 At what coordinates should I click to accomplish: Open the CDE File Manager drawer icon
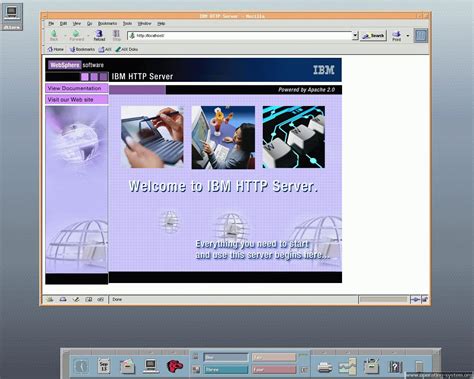coord(127,366)
